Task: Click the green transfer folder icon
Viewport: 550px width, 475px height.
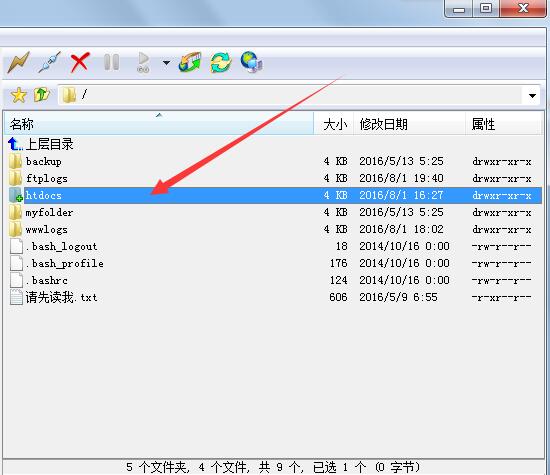Action: click(190, 62)
